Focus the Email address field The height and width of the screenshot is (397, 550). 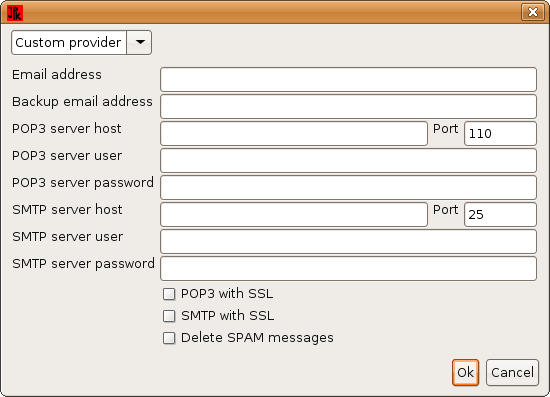(x=348, y=80)
